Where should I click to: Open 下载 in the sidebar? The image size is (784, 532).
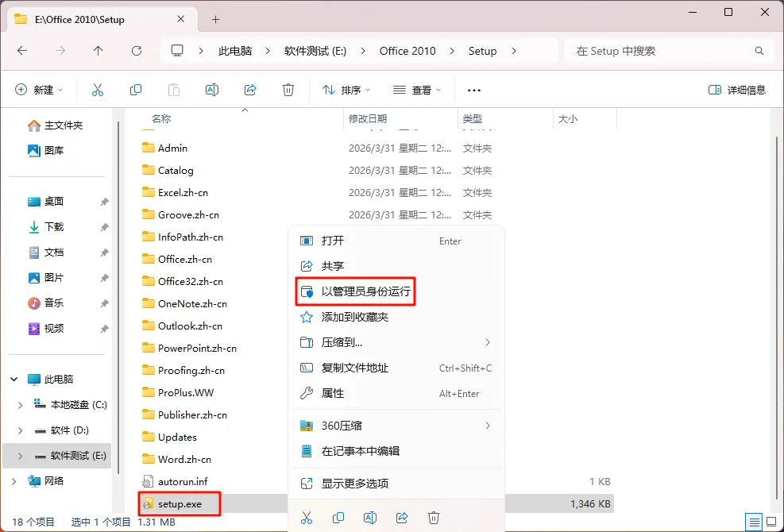(45, 227)
